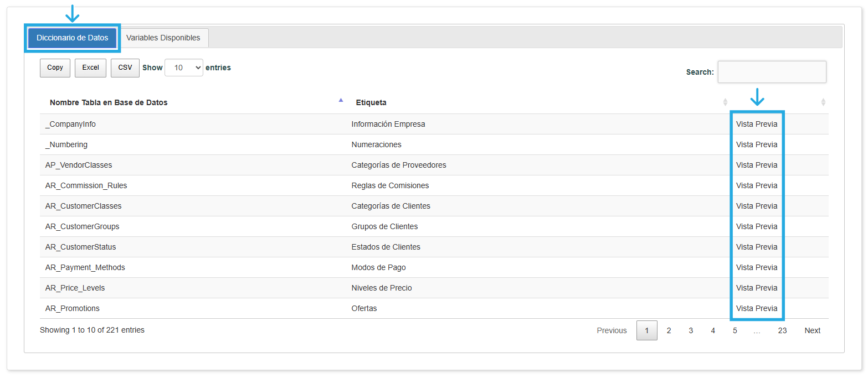868x378 pixels.
Task: Open the Show entries dropdown
Action: point(184,68)
